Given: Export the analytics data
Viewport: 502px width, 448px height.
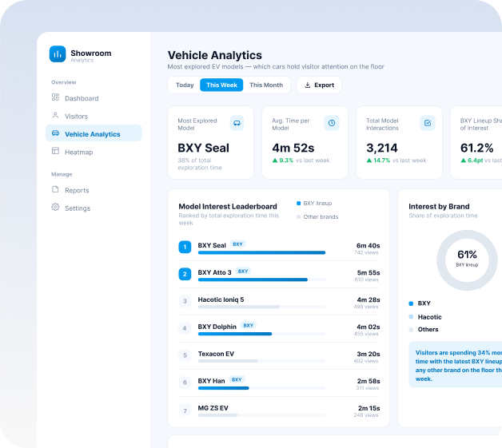Looking at the screenshot, I should 319,85.
